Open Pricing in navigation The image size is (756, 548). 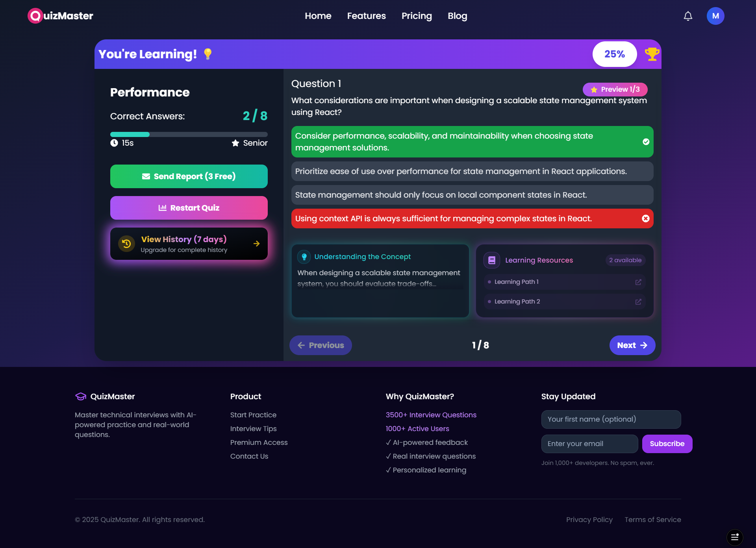[x=417, y=16]
